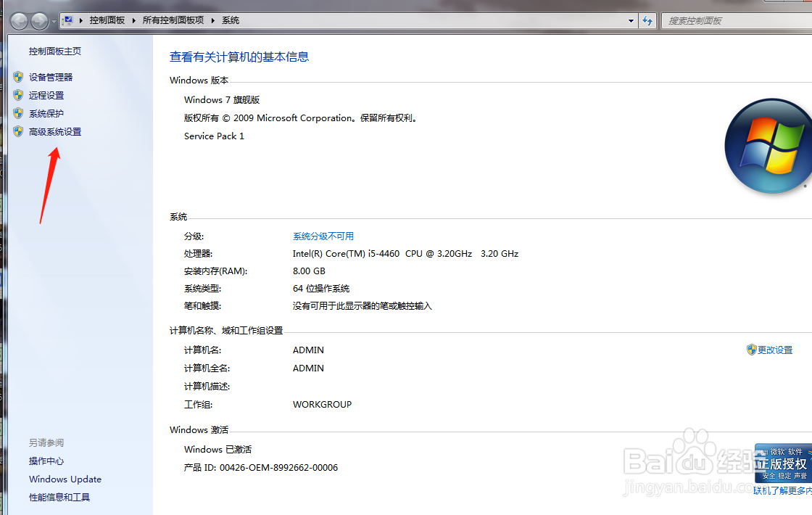This screenshot has width=812, height=515.
Task: Click the Windows 7 logo image
Action: coord(769,147)
